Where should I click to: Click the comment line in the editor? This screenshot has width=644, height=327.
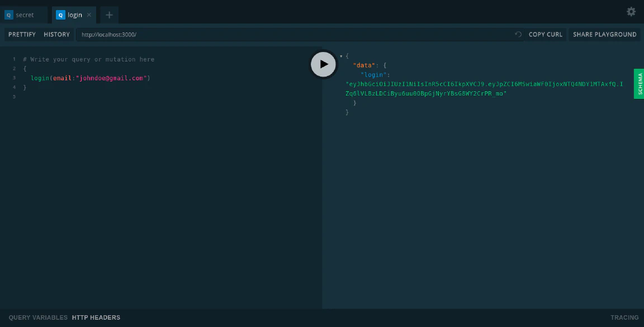[x=89, y=59]
